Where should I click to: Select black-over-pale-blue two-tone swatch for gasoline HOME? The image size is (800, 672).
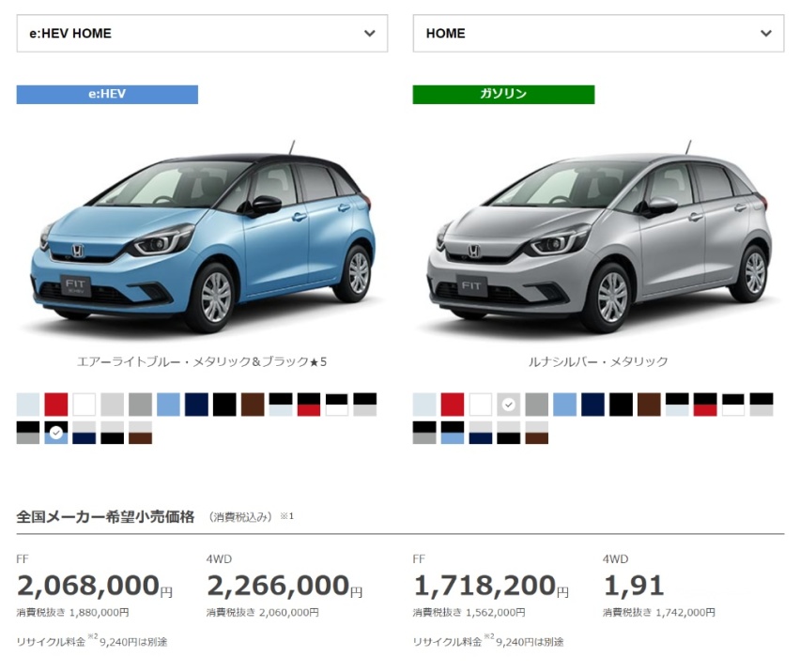point(677,405)
